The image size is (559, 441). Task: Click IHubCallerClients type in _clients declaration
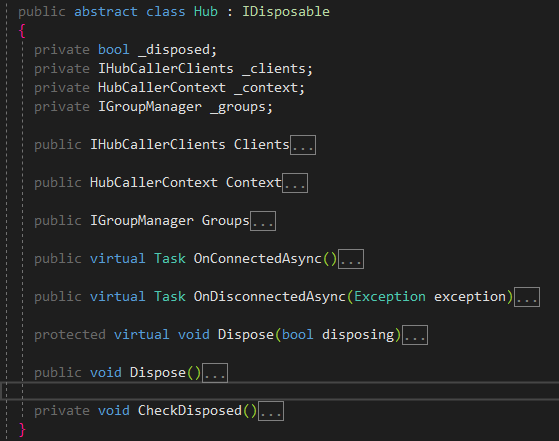click(x=166, y=68)
